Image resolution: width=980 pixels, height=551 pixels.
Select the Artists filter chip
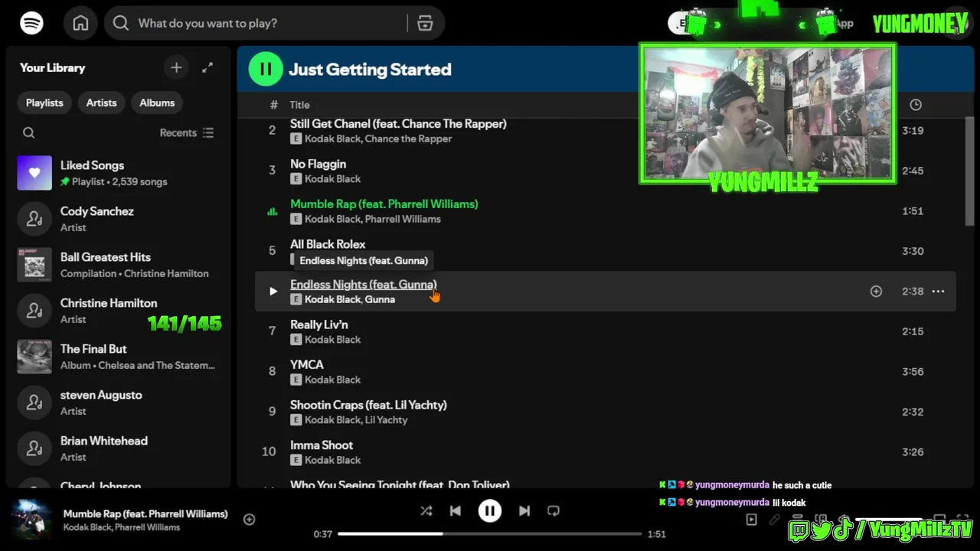(x=101, y=103)
